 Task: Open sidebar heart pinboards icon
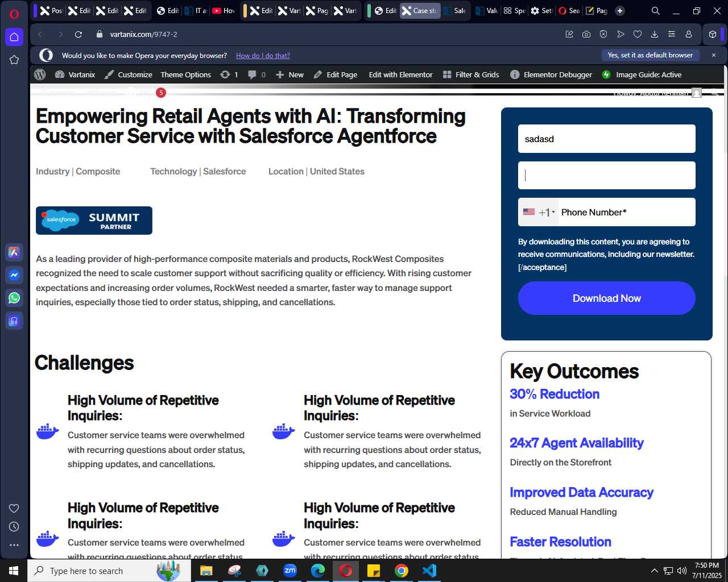(14, 508)
